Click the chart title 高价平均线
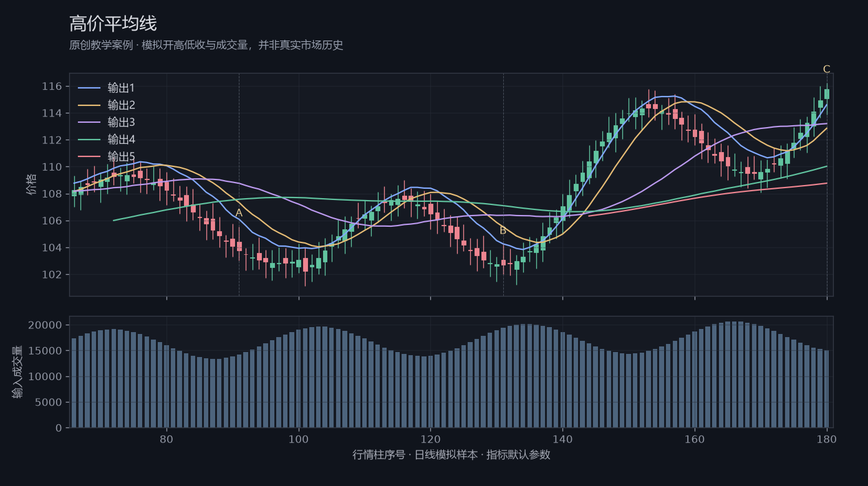Viewport: 868px width, 486px height. pos(113,24)
